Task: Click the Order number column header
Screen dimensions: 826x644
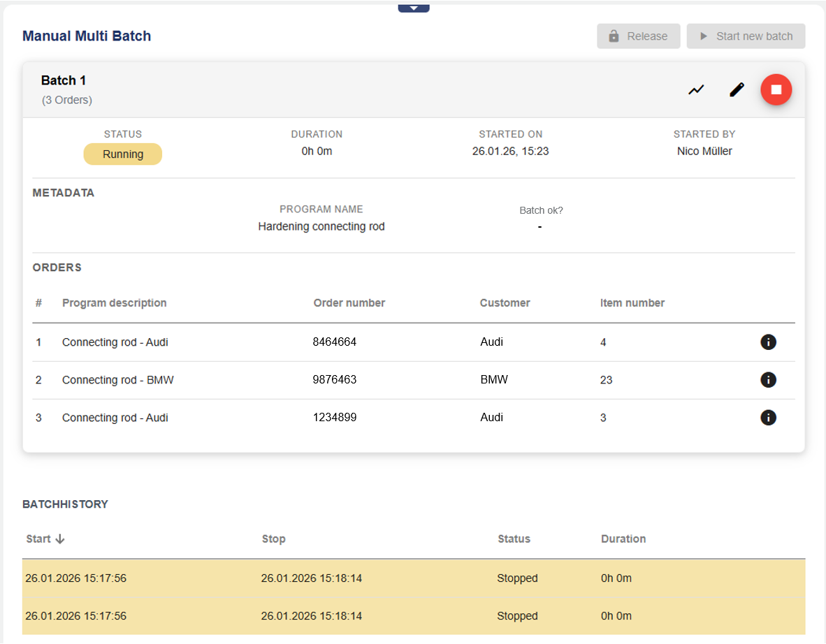Action: [349, 303]
